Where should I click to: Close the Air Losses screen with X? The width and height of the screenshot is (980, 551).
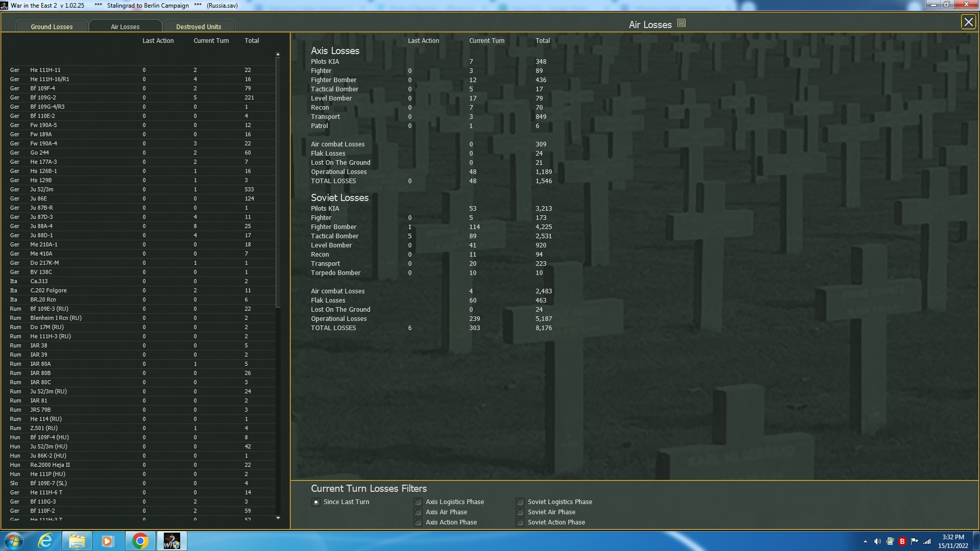click(x=968, y=22)
